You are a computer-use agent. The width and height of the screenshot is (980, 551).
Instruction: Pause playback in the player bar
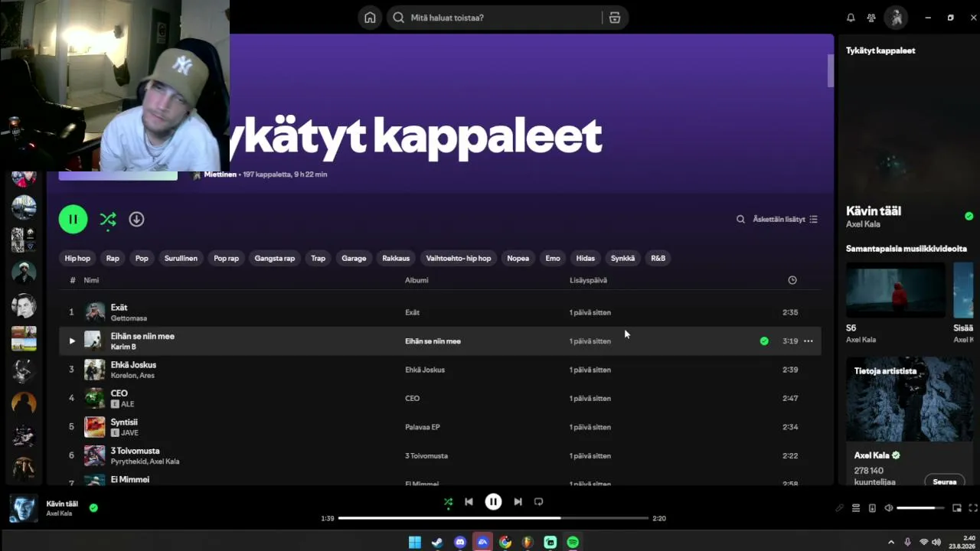[493, 502]
